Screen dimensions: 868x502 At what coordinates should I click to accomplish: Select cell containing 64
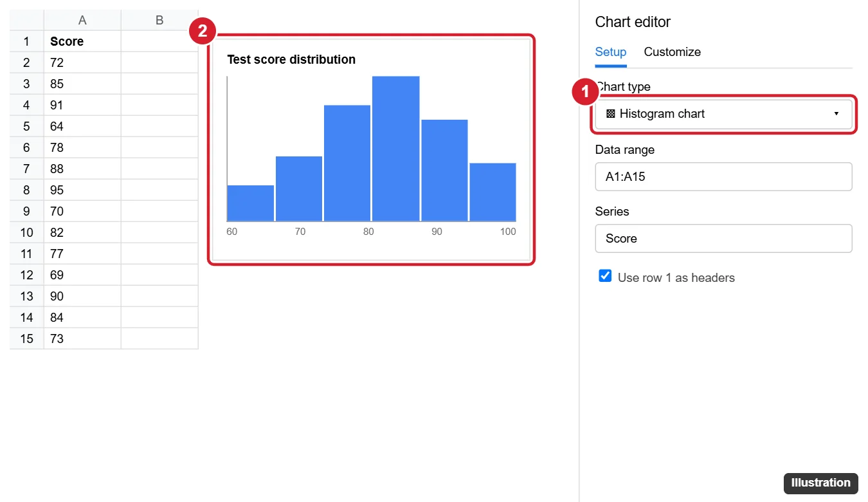pos(82,126)
